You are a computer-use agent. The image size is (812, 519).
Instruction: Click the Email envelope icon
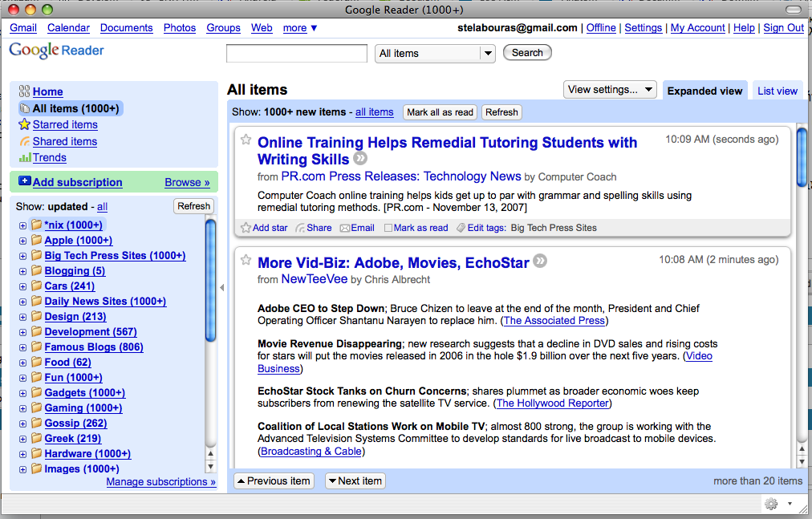pyautogui.click(x=345, y=228)
